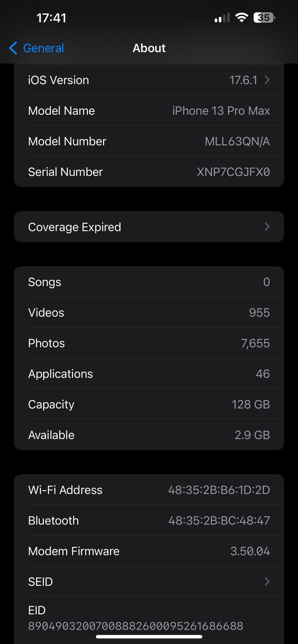
Task: Tap the Bluetooth address value
Action: click(219, 521)
